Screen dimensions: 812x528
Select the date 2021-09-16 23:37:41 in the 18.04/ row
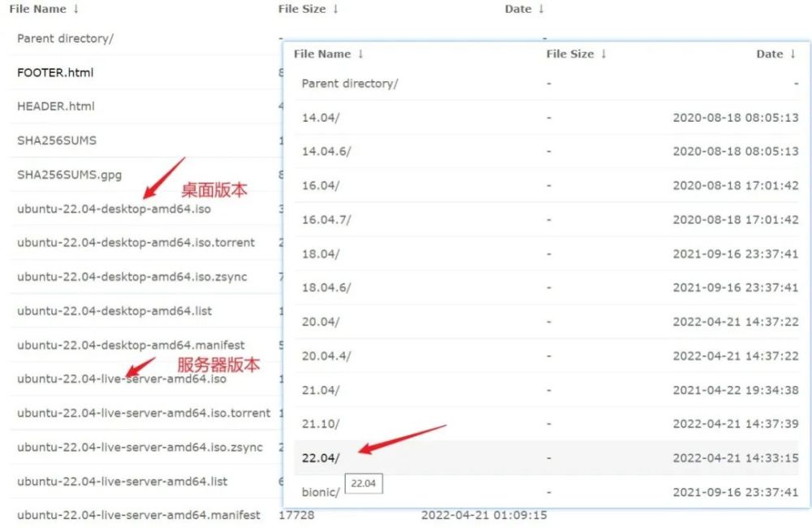click(736, 254)
